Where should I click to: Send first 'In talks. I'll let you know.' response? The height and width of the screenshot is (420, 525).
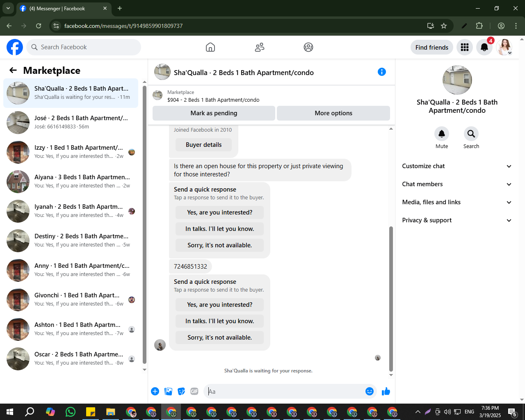[x=219, y=229]
